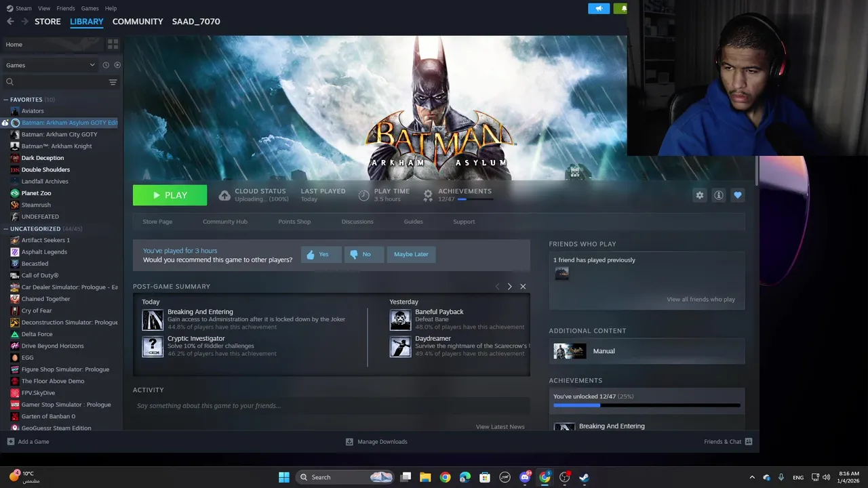Image resolution: width=868 pixels, height=488 pixels.
Task: Choose Maybe Later for recommendation
Action: pos(411,254)
